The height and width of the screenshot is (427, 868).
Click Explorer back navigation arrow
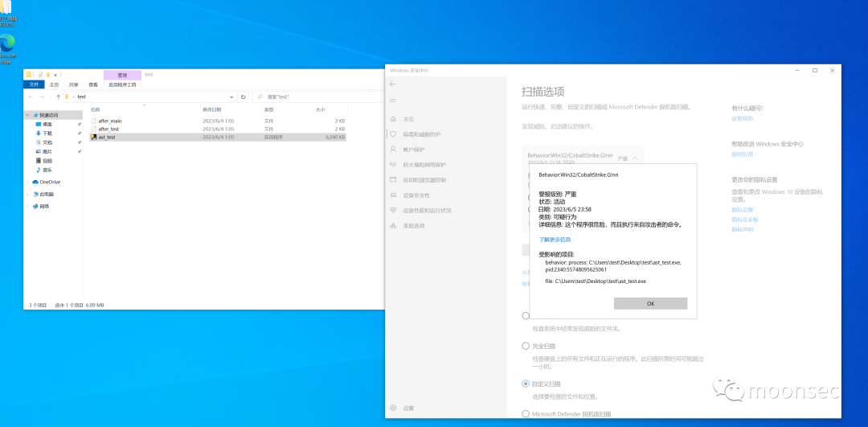(x=31, y=97)
